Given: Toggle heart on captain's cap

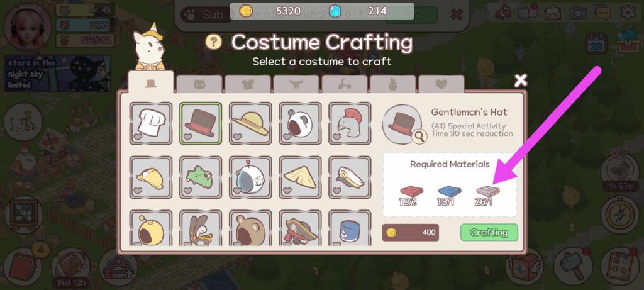Looking at the screenshot, I should [x=337, y=191].
